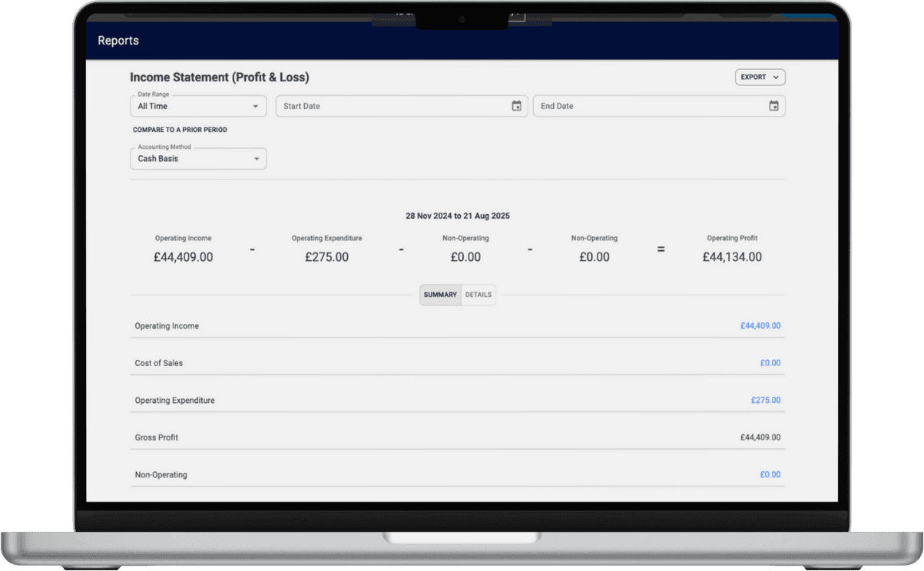Click 'Compare to a prior period'

coord(180,130)
